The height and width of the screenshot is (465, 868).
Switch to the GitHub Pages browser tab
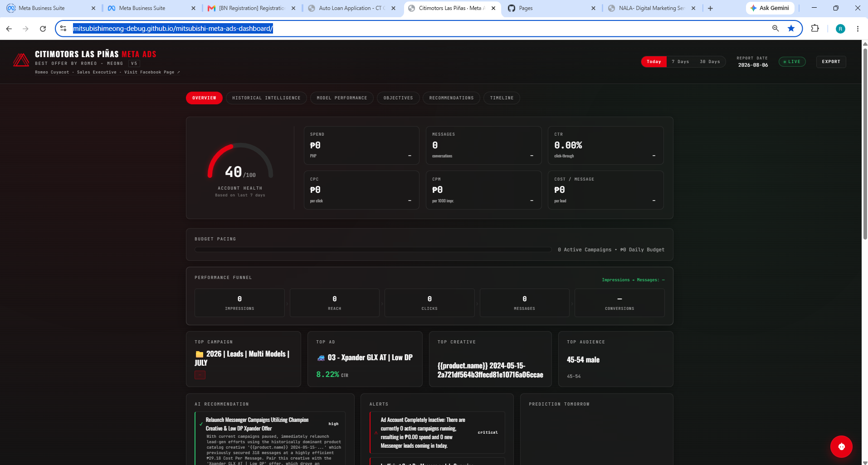tap(551, 8)
